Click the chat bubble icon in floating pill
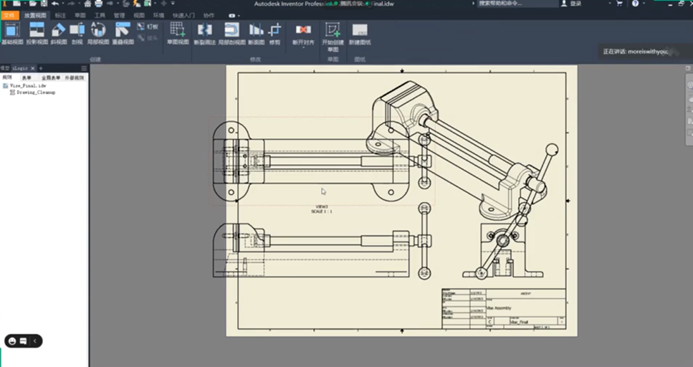The width and height of the screenshot is (693, 367). click(x=23, y=341)
